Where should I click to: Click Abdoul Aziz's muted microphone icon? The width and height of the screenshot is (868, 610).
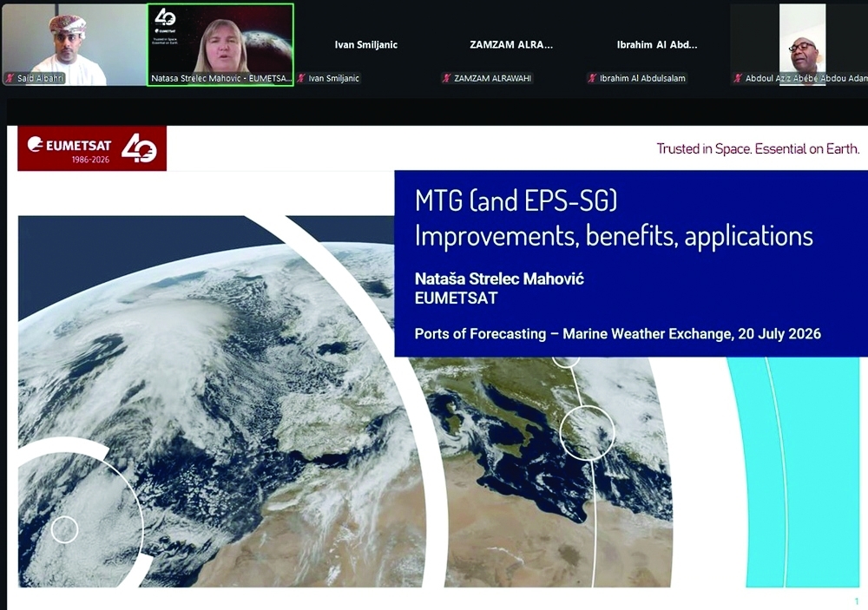pyautogui.click(x=737, y=78)
